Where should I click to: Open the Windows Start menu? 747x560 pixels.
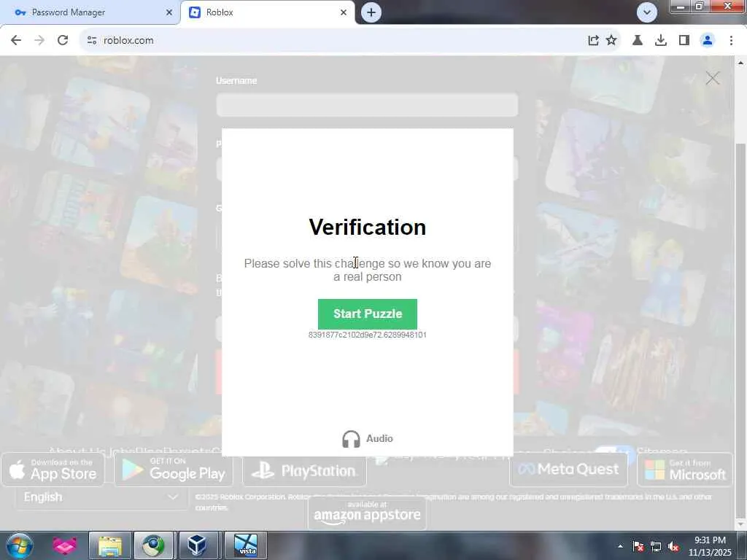[x=19, y=545]
